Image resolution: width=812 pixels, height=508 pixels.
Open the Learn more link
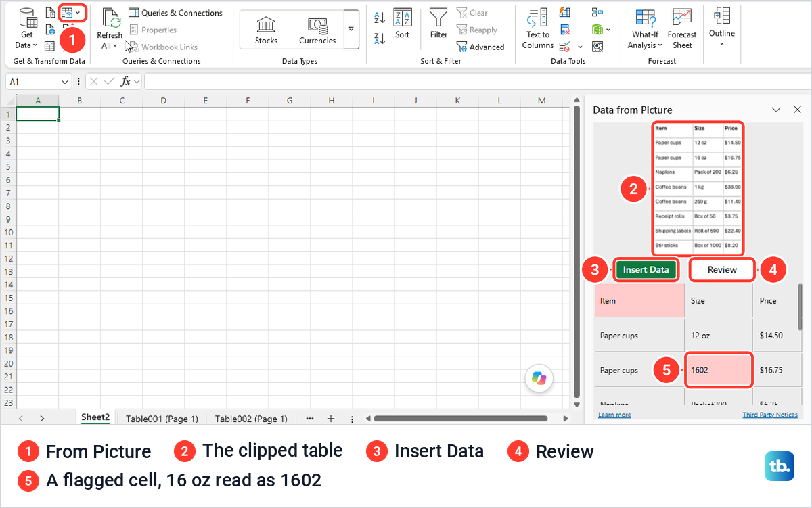614,415
